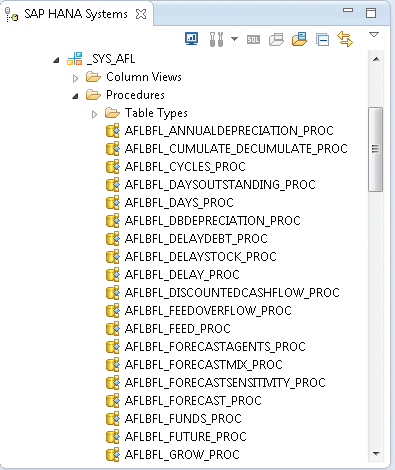Expand the Column Views folder
This screenshot has height=470, width=395.
pos(76,78)
